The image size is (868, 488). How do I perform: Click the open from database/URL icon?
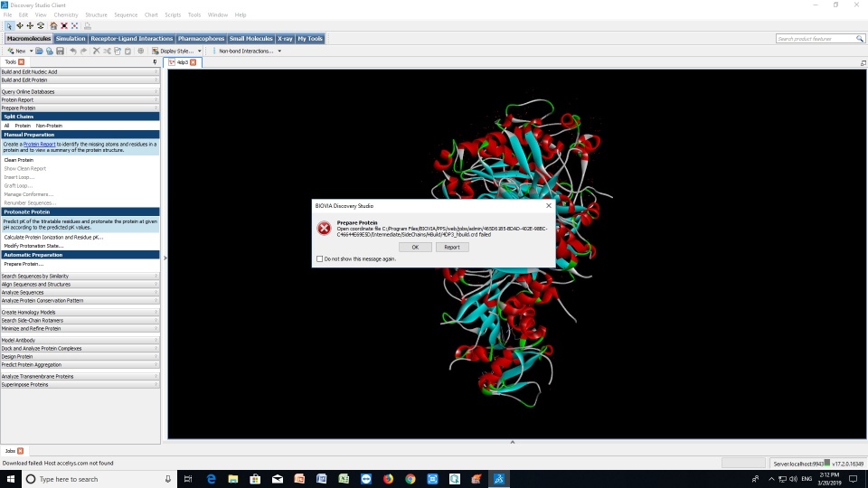click(49, 51)
